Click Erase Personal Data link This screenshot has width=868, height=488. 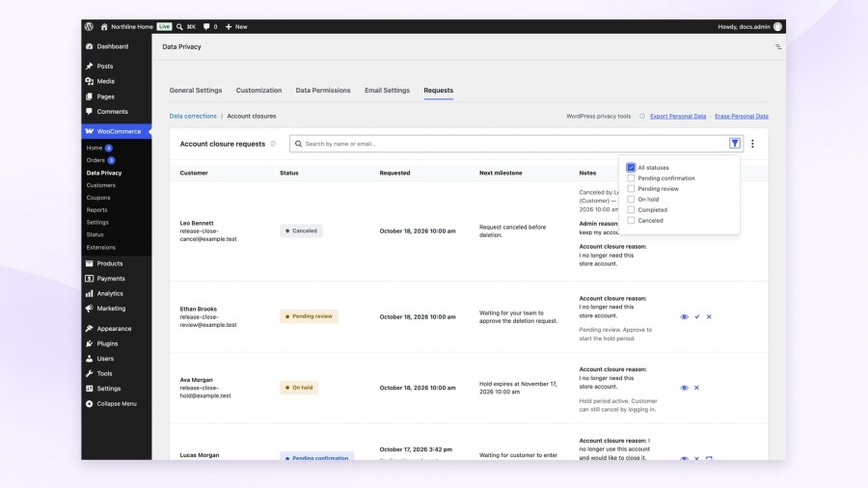(742, 116)
